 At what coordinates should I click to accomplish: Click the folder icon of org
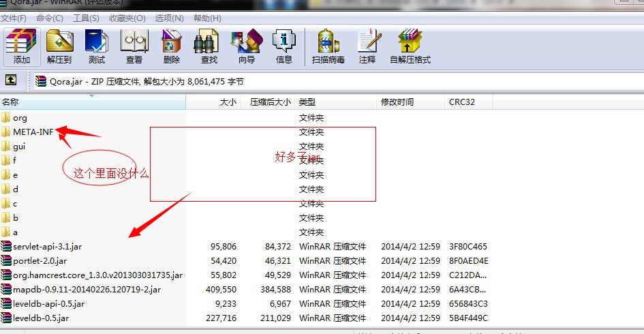5,117
